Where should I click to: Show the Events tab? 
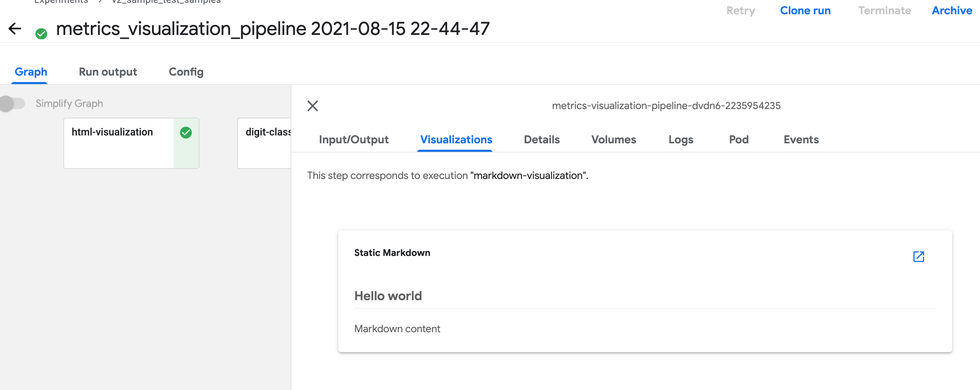coord(801,140)
